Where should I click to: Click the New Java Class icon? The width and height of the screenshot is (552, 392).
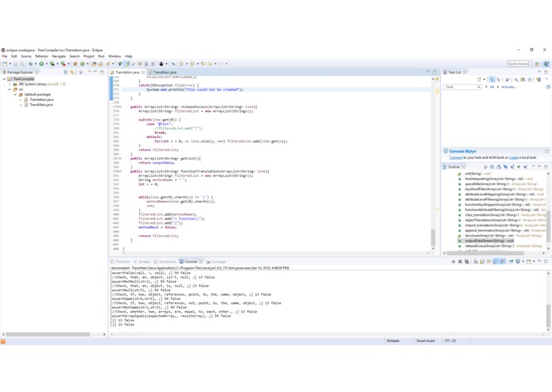click(x=83, y=63)
